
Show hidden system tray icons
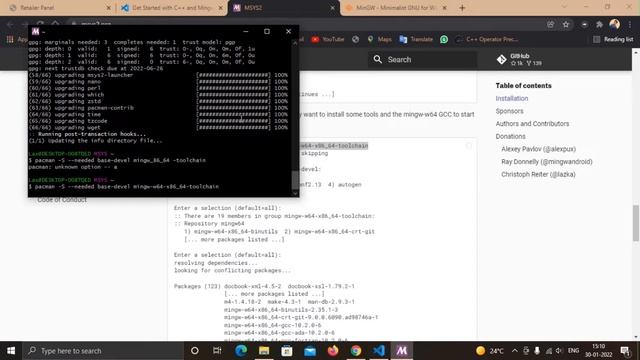click(515, 351)
